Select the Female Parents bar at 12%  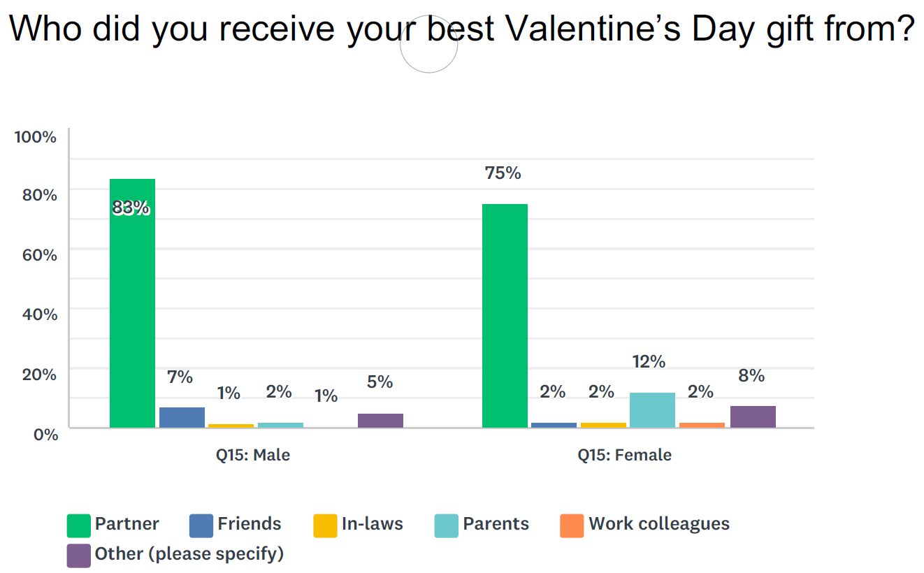point(652,410)
